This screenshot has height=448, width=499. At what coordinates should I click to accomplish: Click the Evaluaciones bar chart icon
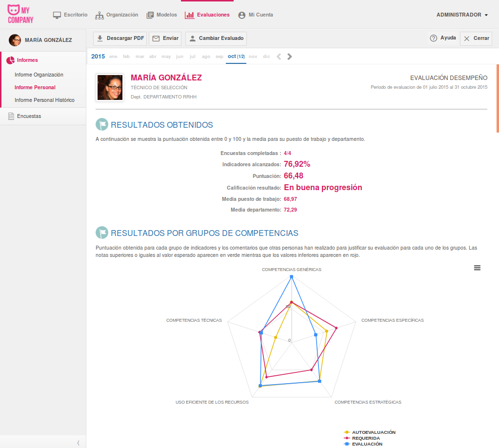(x=189, y=15)
